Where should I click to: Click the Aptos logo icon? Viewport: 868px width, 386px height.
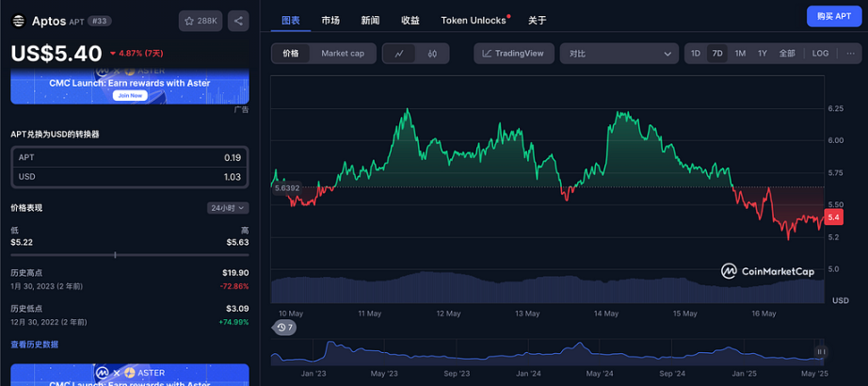(x=19, y=21)
